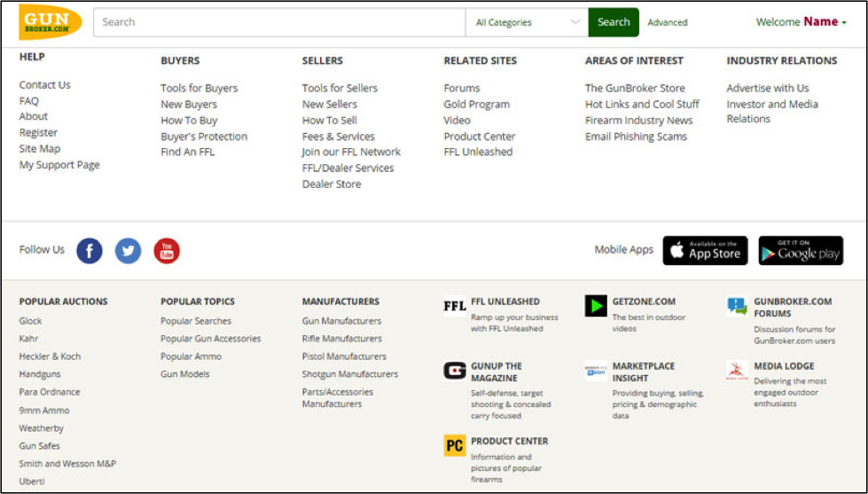The width and height of the screenshot is (868, 494).
Task: Click the Marketplace Insight icon
Action: pyautogui.click(x=596, y=371)
